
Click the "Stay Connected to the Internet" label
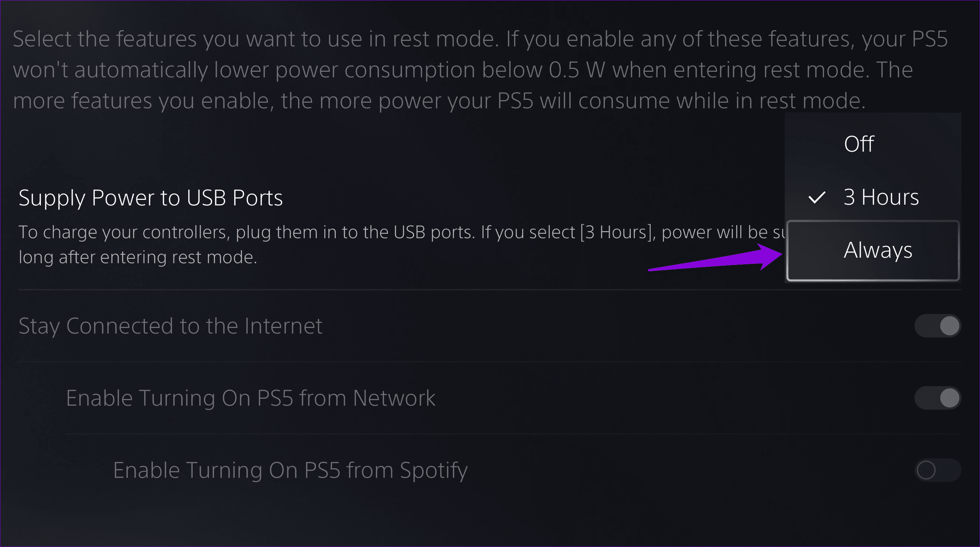[170, 325]
